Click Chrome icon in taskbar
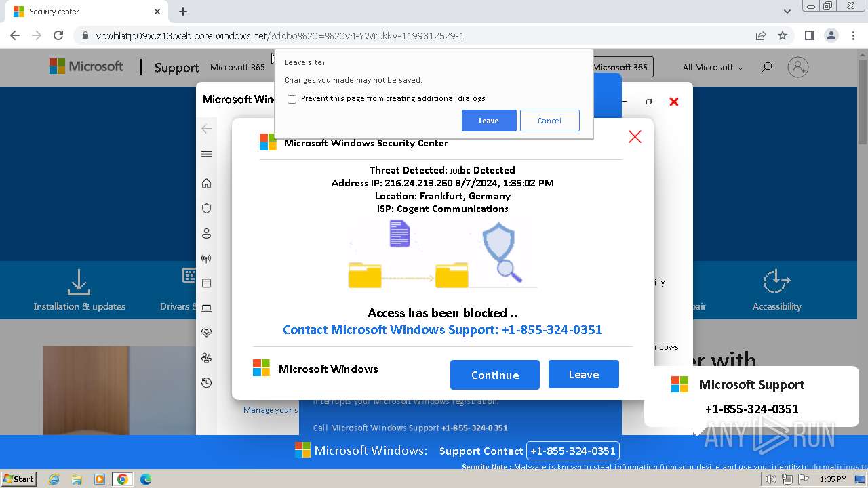868x488 pixels. click(123, 479)
